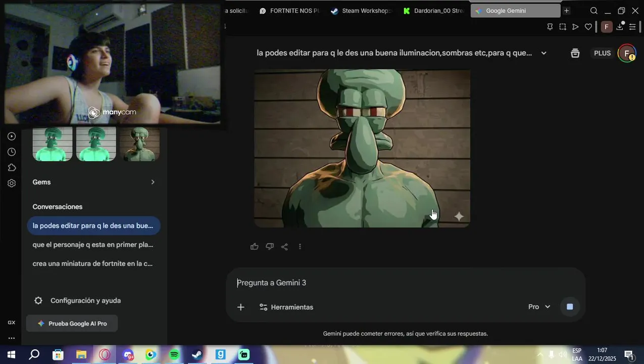Open the Opera sidebar history clock icon

(x=11, y=152)
